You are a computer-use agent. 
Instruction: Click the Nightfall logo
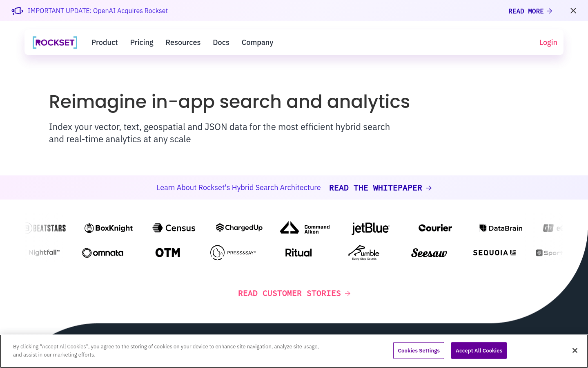click(44, 253)
